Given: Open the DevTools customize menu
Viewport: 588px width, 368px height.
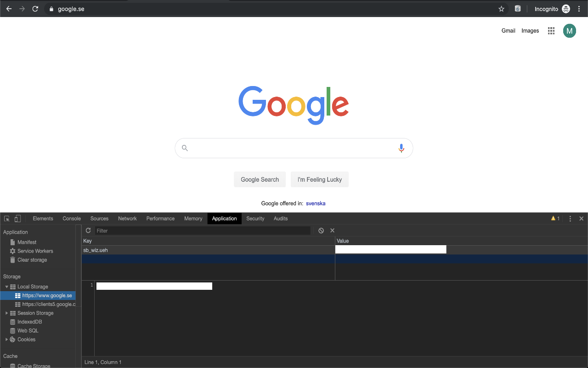Looking at the screenshot, I should point(570,218).
